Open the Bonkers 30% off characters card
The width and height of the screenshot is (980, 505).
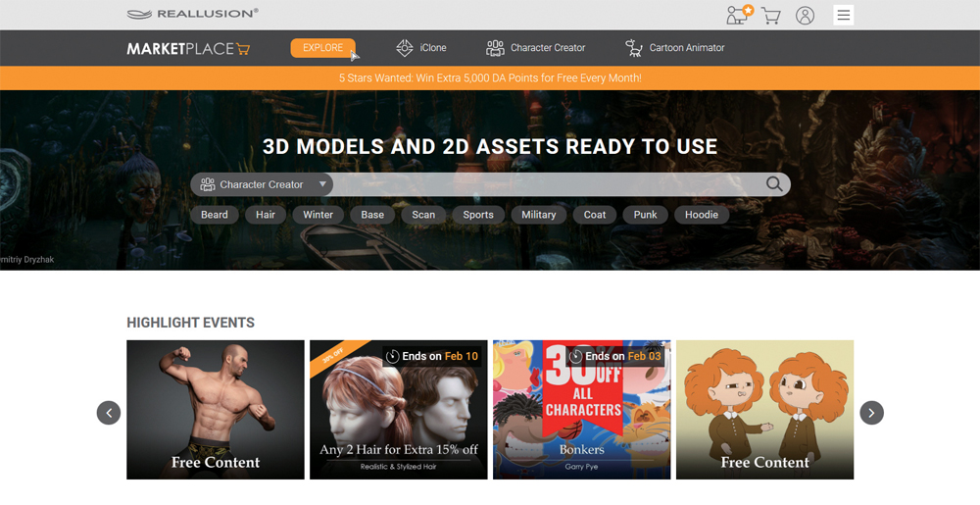click(x=582, y=410)
